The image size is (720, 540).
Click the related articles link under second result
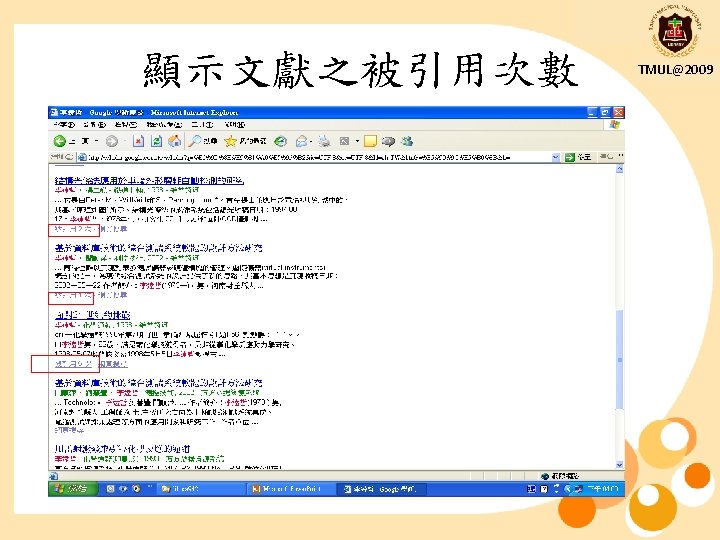pos(113,295)
